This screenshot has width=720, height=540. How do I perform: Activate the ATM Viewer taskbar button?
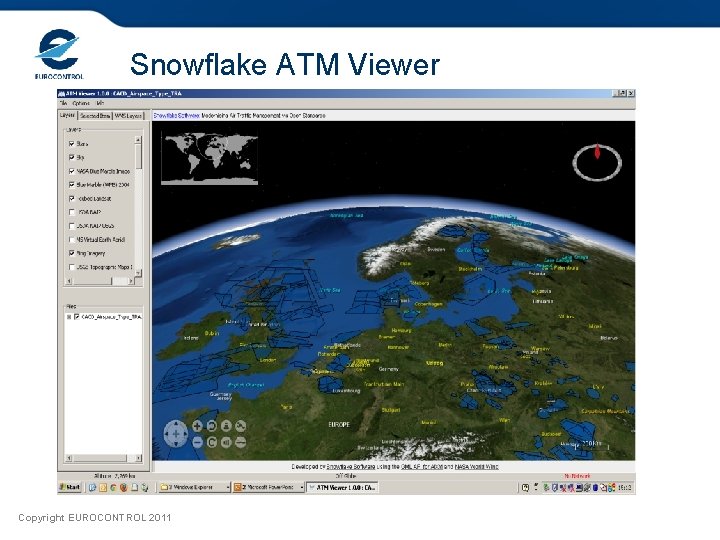pos(343,488)
